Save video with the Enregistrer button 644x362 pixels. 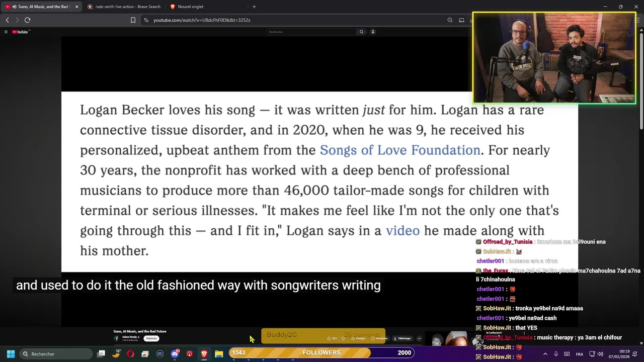[380, 338]
